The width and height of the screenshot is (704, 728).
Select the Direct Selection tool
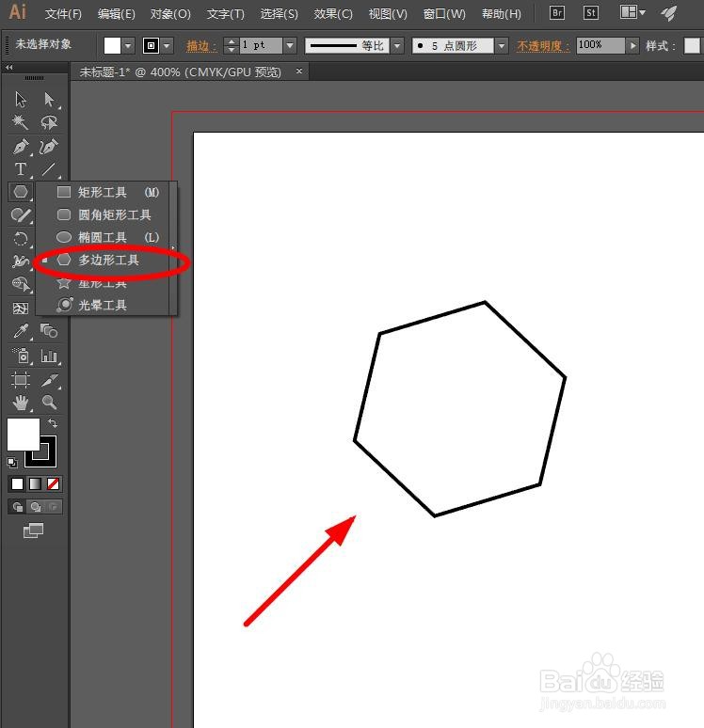click(x=49, y=99)
